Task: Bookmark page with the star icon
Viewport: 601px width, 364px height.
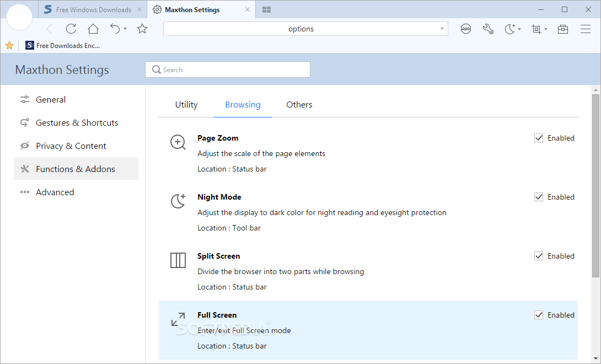Action: [x=142, y=29]
